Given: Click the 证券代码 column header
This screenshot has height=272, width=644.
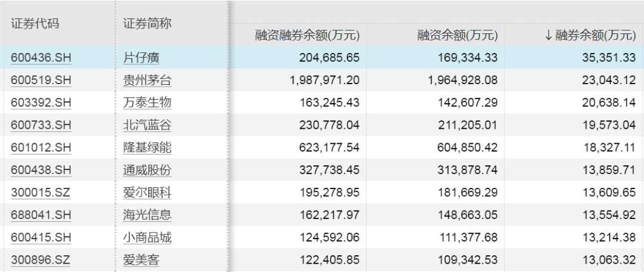Looking at the screenshot, I should tap(35, 24).
